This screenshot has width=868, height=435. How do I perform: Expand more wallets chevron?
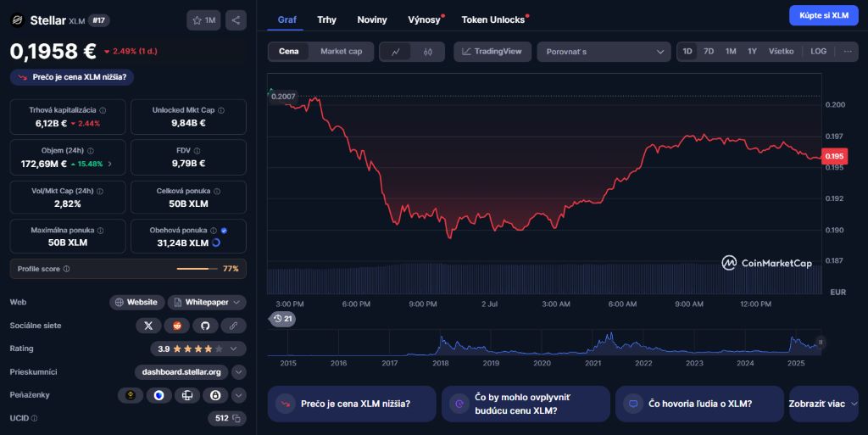(238, 395)
